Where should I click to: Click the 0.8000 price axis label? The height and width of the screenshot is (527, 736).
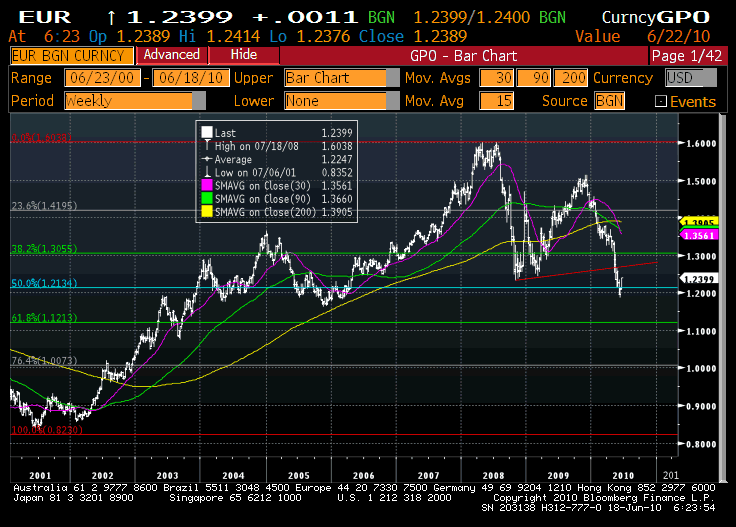tap(701, 444)
